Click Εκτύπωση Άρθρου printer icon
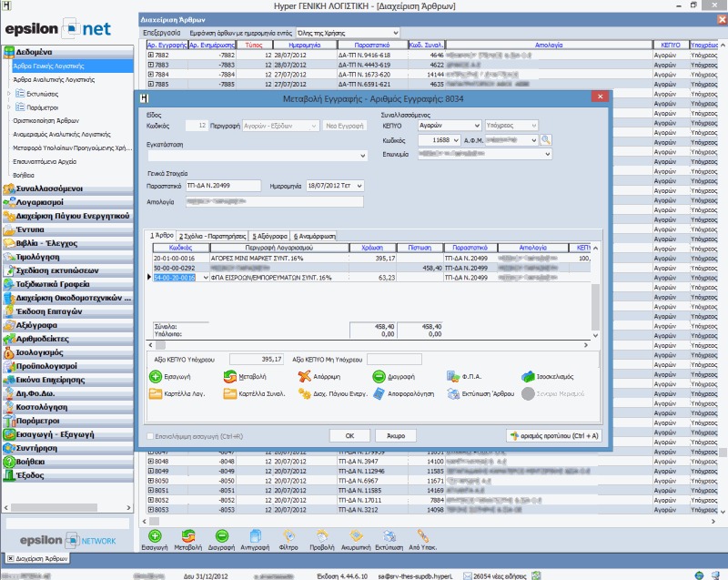The height and width of the screenshot is (580, 728). pos(454,394)
